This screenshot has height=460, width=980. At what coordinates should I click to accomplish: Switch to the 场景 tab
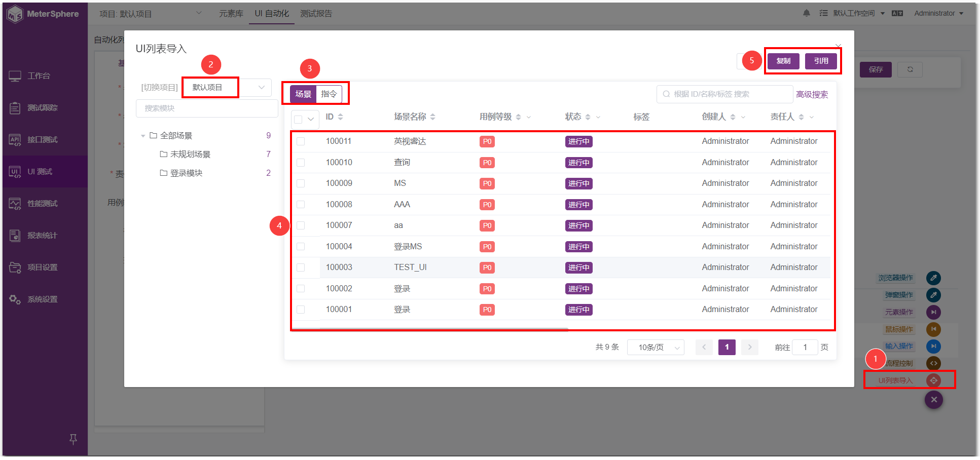pos(303,94)
